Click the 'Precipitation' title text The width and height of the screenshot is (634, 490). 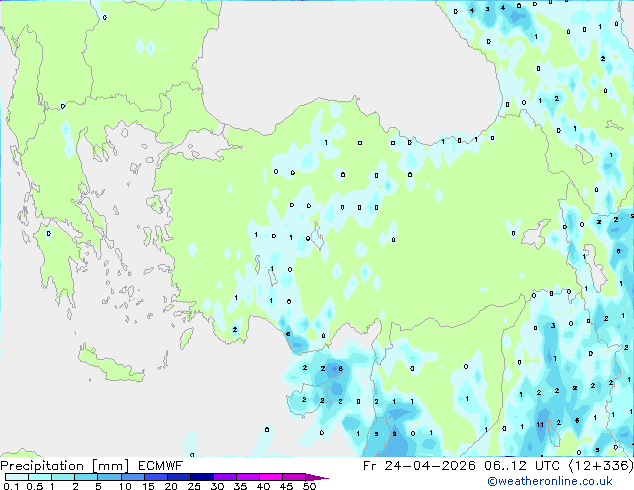42,466
